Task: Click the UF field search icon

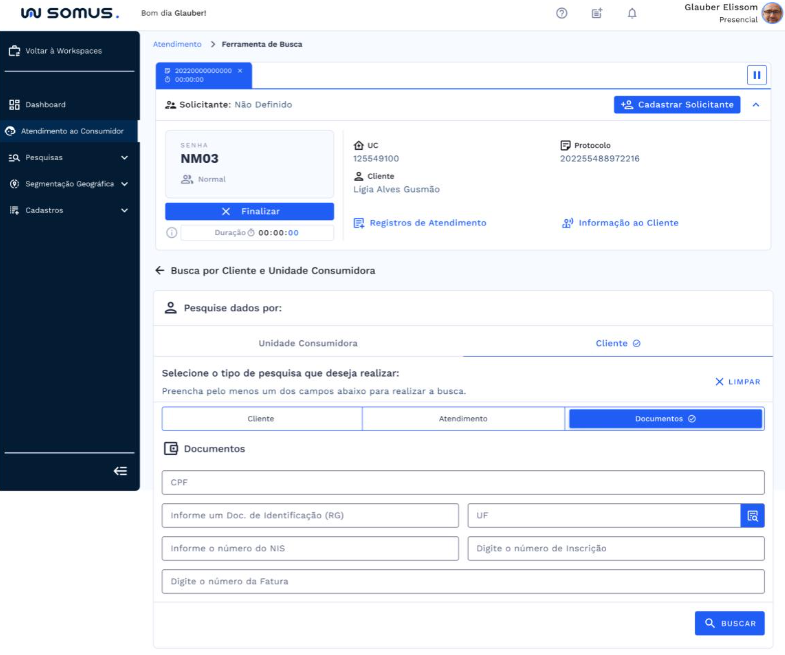Action: [752, 516]
